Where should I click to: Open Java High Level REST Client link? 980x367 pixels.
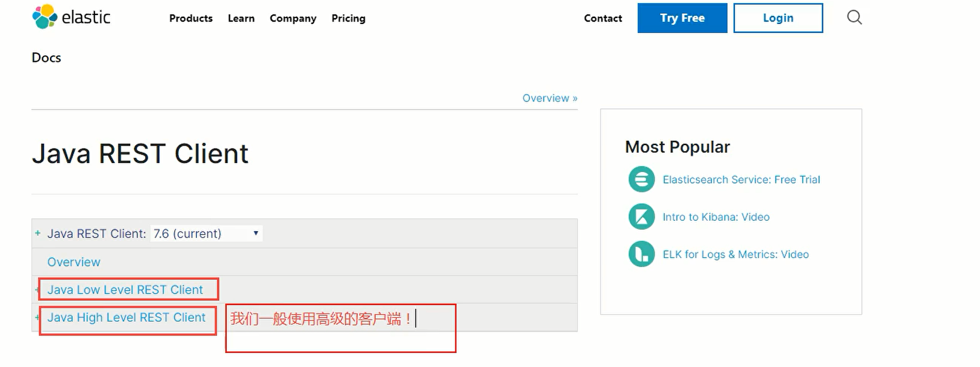tap(126, 318)
